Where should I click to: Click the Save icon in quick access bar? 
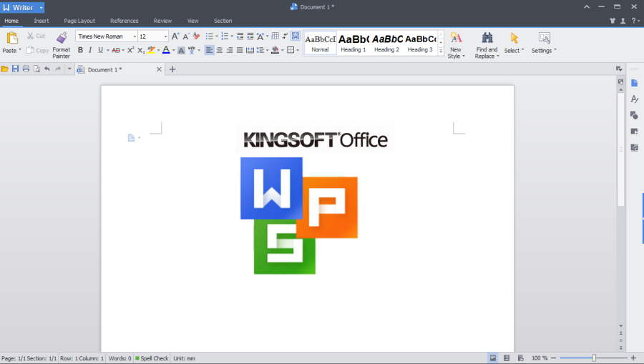pyautogui.click(x=15, y=69)
